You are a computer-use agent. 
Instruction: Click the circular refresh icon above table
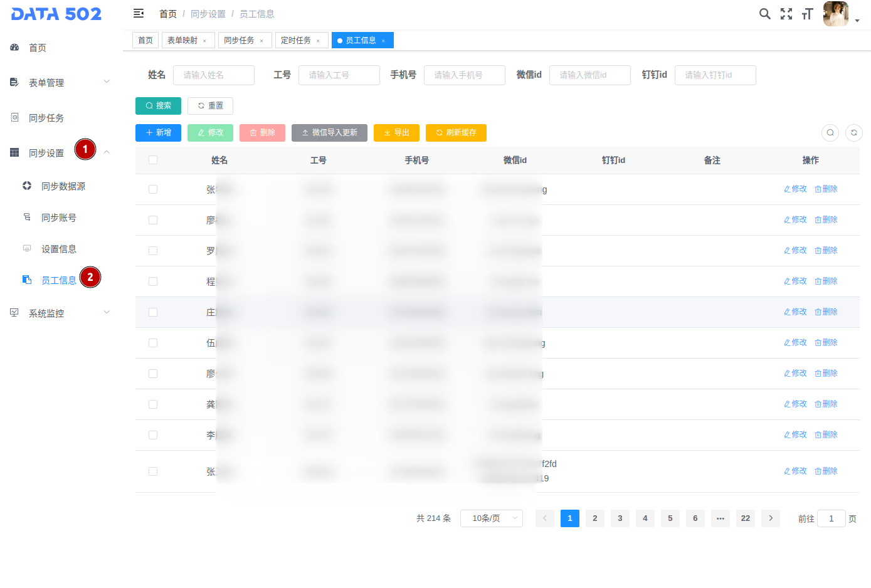[853, 133]
